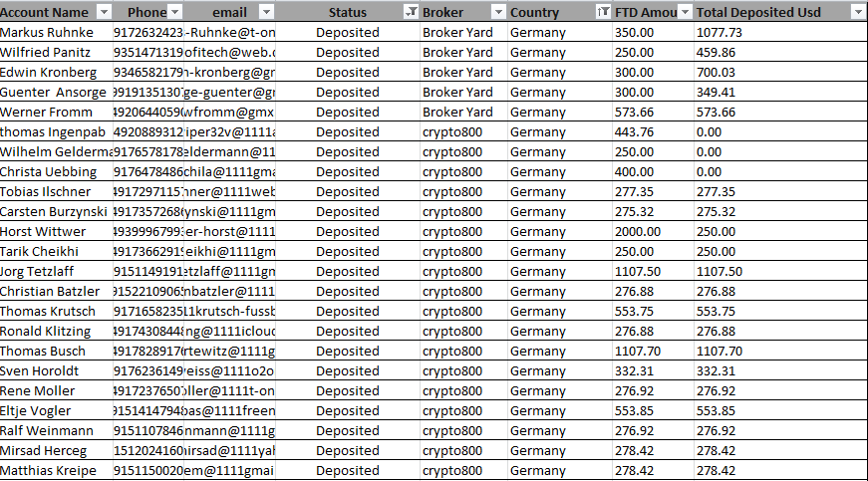Select the Jorg Tetzlaff total deposited 1107.50 cell
Viewport: 868px width, 481px height.
[x=780, y=272]
